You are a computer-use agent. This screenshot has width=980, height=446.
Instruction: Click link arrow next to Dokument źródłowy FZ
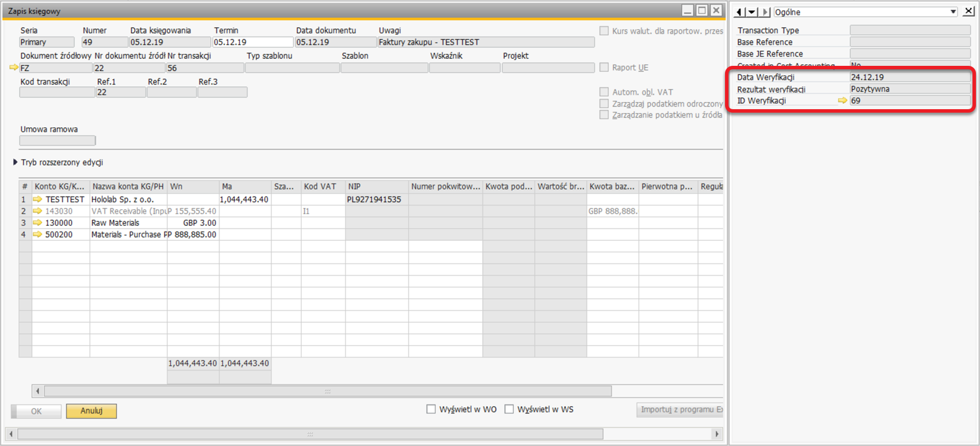tap(14, 68)
